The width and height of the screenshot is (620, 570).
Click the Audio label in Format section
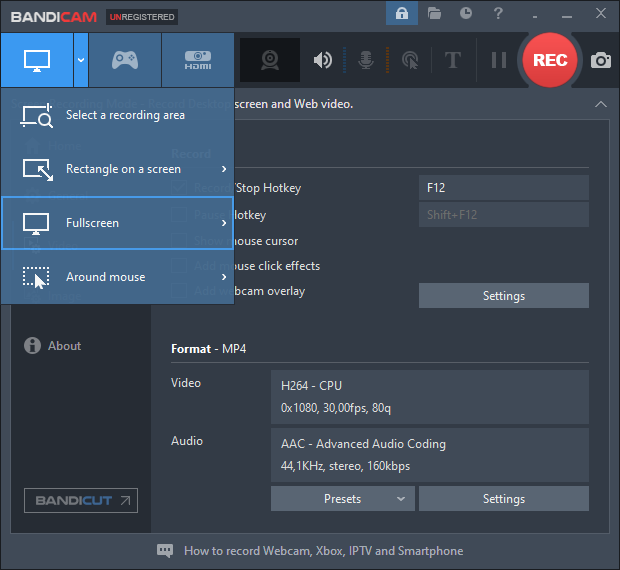pos(187,441)
